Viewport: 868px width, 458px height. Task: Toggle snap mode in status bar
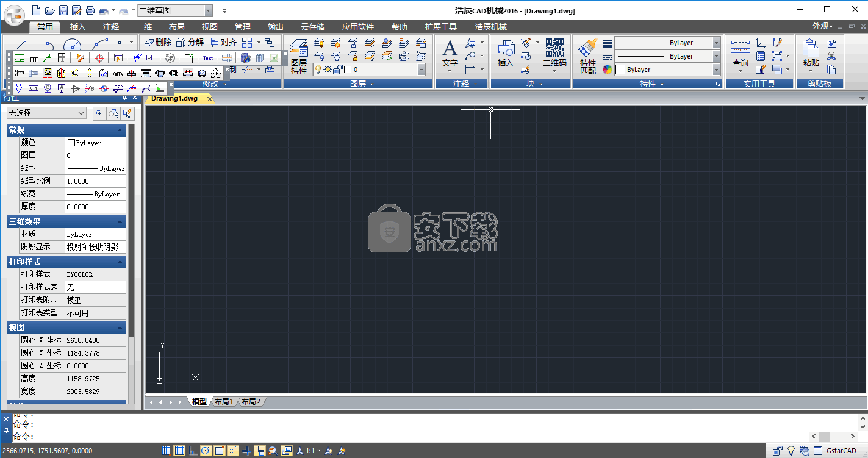pos(166,451)
